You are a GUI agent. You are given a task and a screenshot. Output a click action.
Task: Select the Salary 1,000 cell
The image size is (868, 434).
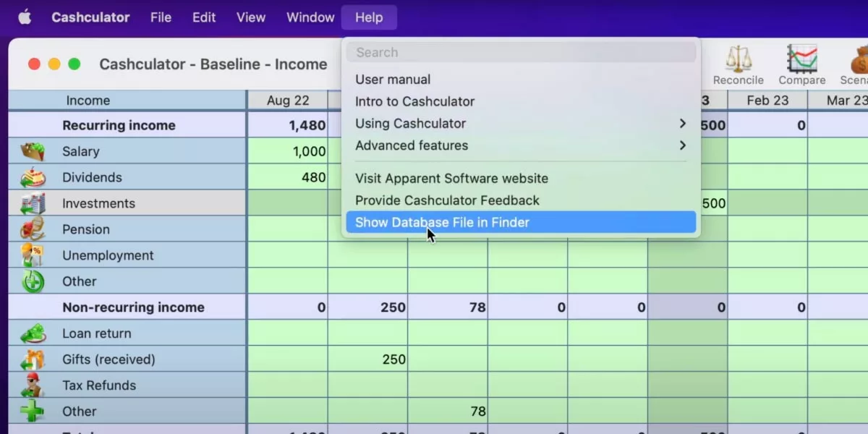[288, 151]
